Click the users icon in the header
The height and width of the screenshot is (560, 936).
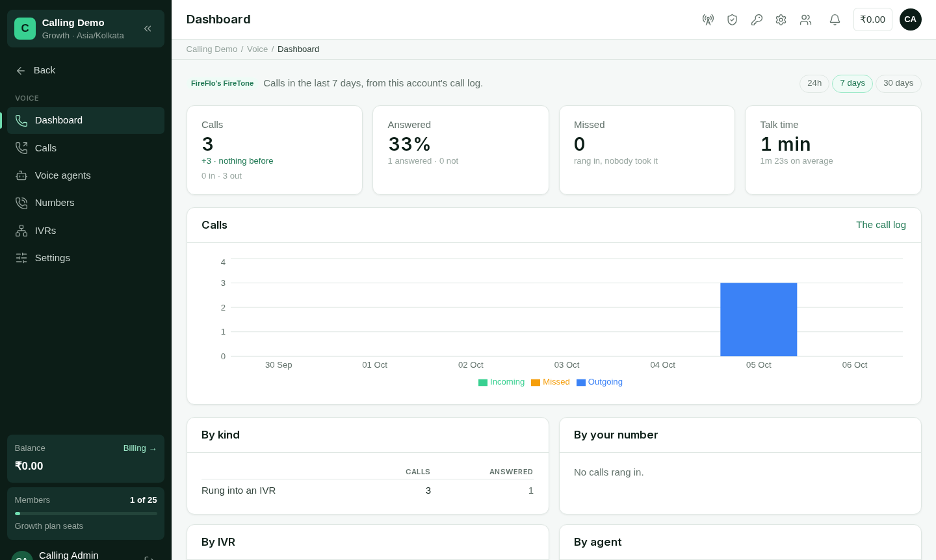click(x=805, y=19)
